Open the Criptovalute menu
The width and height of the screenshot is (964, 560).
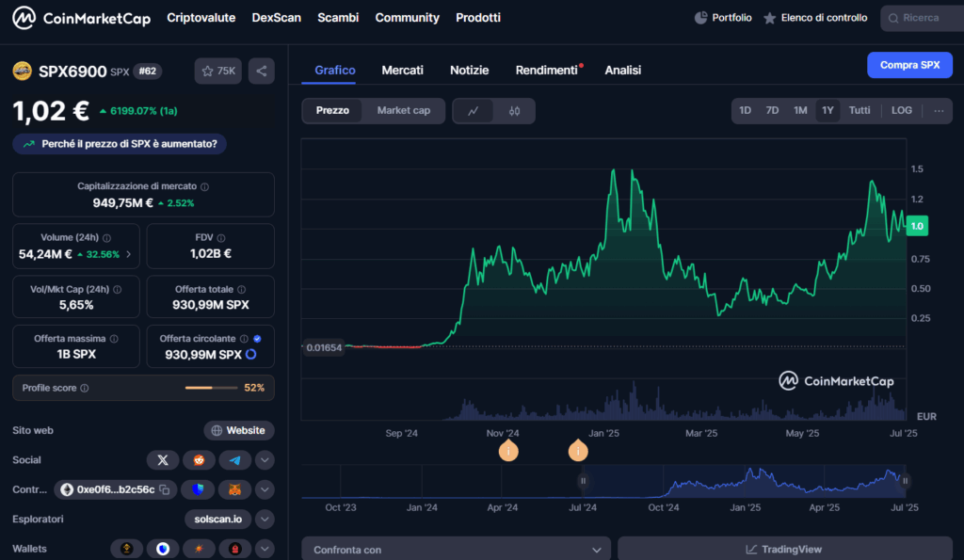pyautogui.click(x=201, y=18)
